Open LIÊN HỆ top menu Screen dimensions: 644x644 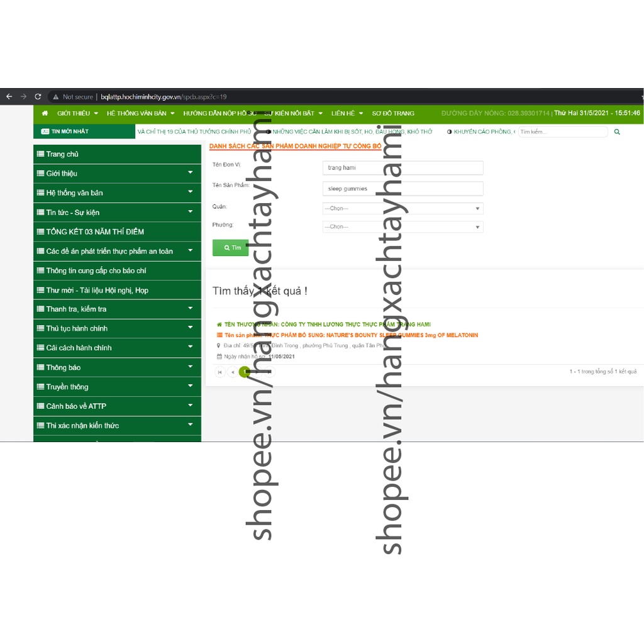click(347, 113)
